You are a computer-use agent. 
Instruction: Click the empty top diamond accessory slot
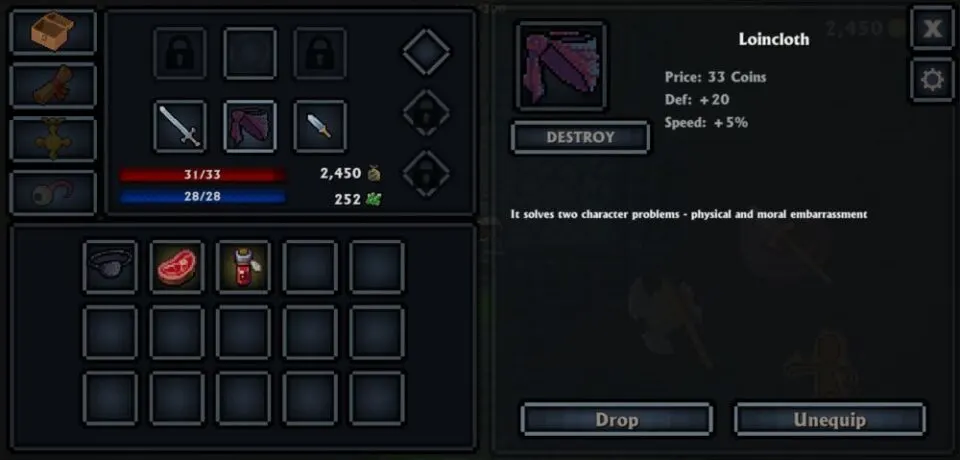tap(426, 51)
